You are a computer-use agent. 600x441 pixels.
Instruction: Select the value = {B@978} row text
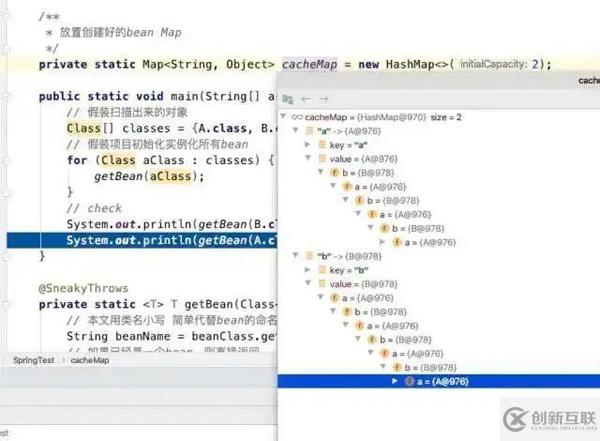point(364,284)
